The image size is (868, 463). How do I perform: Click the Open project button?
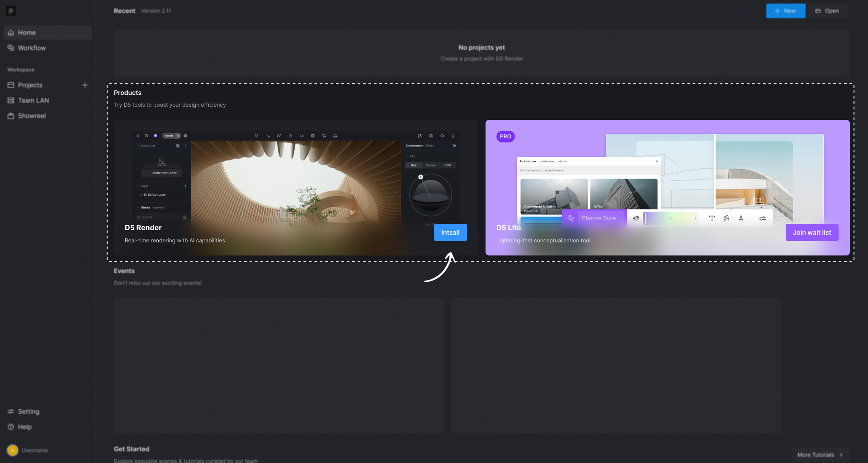827,11
